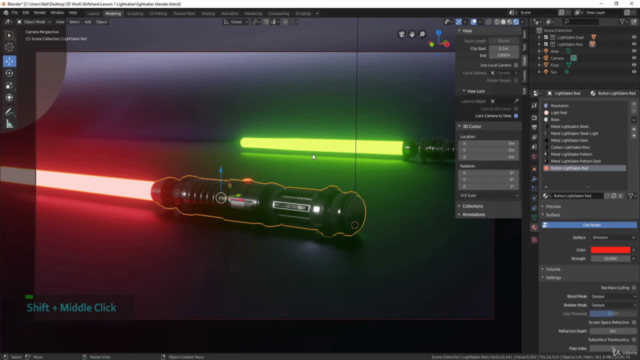Switch to solid viewport shading
Viewport: 640px width, 360px height.
503,22
